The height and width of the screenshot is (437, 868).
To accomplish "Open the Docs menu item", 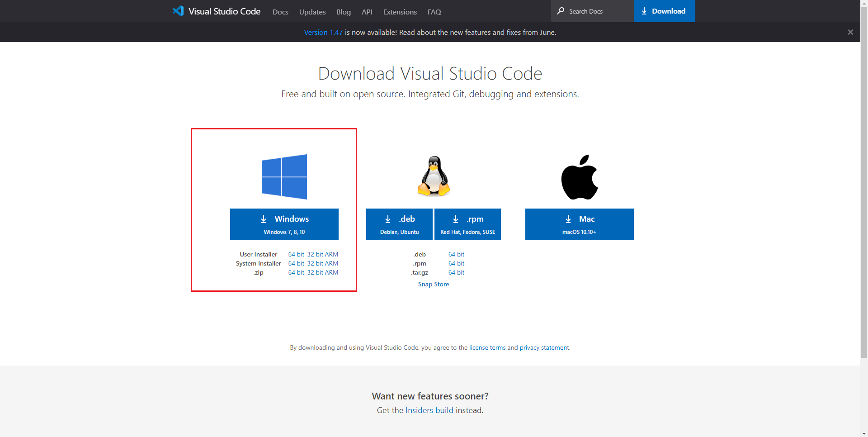I will coord(280,12).
